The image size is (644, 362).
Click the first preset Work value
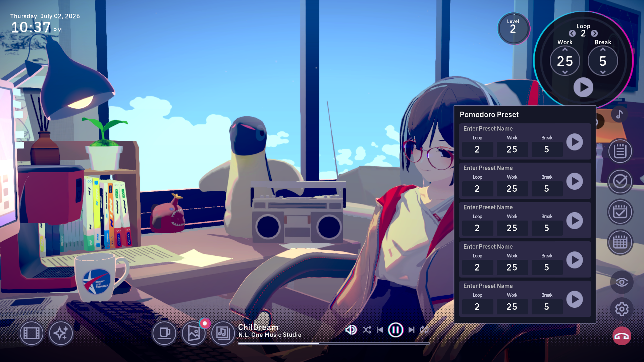pos(512,149)
